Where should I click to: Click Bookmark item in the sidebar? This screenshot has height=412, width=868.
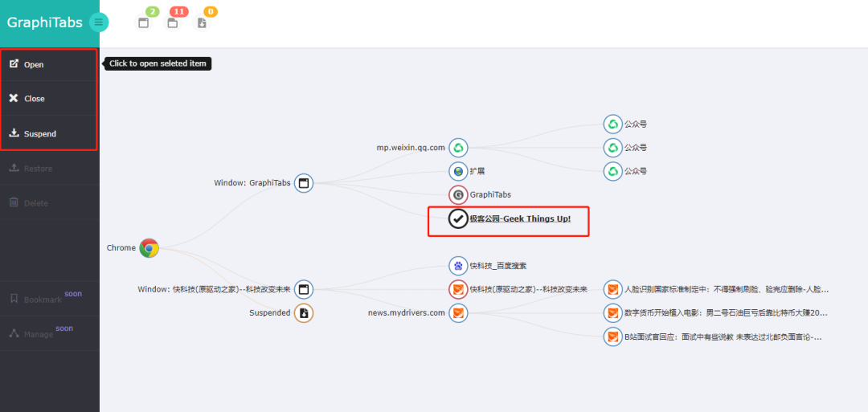[50, 299]
